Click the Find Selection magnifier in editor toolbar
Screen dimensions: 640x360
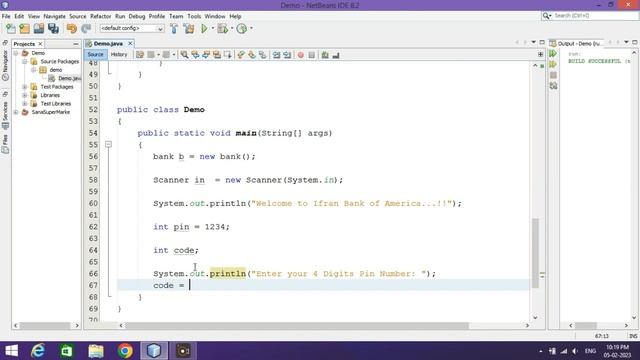184,55
